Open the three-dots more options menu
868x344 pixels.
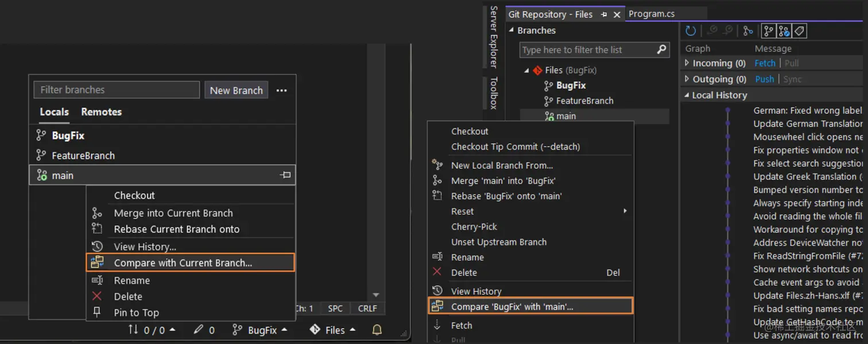[281, 90]
